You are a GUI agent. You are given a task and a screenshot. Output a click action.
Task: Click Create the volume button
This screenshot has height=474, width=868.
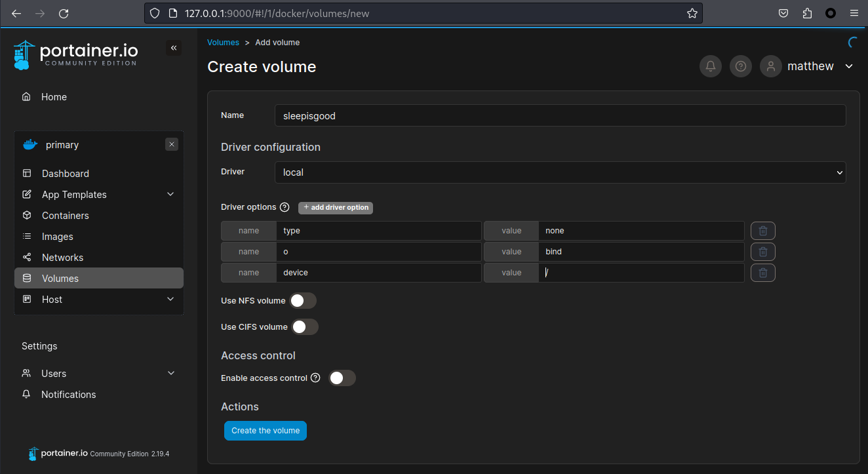(266, 431)
